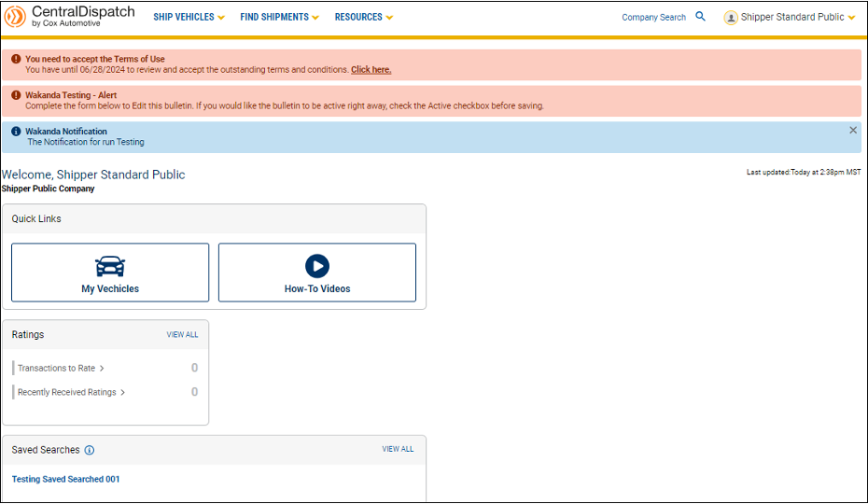Click View All in Saved Searches
The height and width of the screenshot is (504, 868).
coord(398,449)
